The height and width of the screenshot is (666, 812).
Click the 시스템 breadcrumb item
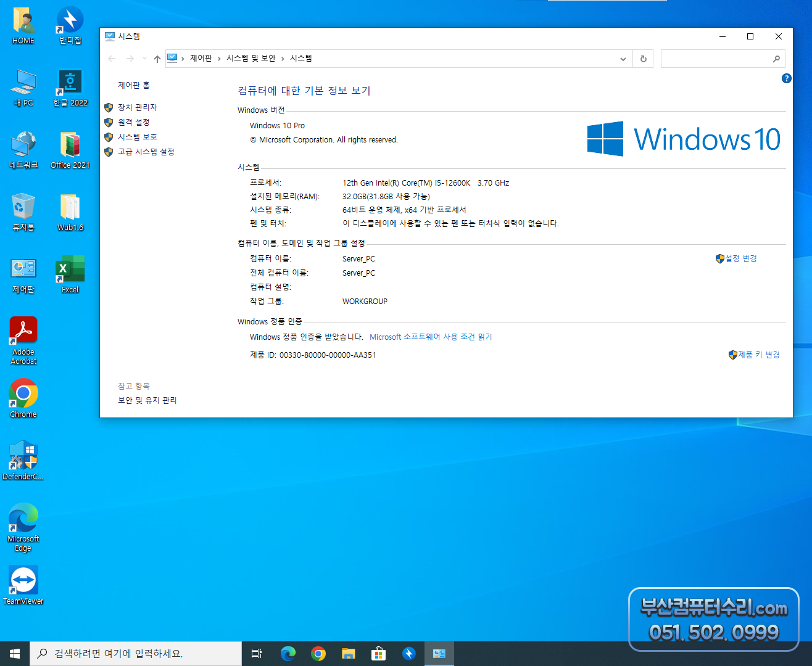[301, 58]
